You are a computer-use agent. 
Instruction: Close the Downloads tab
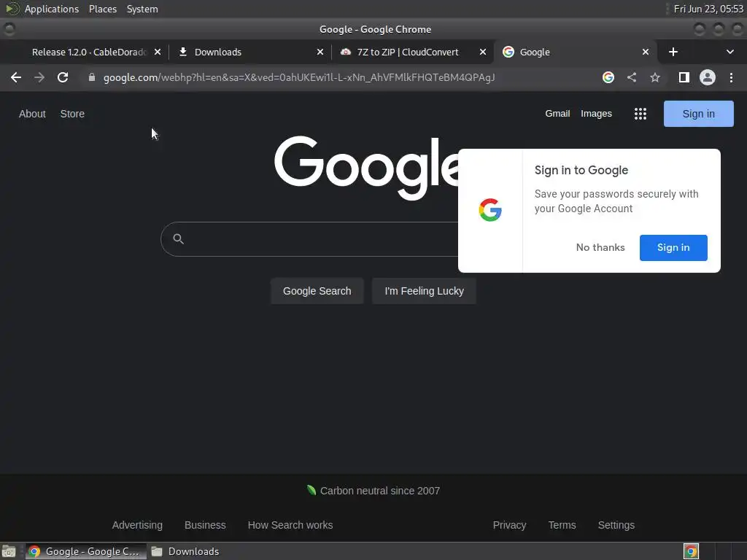pyautogui.click(x=320, y=52)
